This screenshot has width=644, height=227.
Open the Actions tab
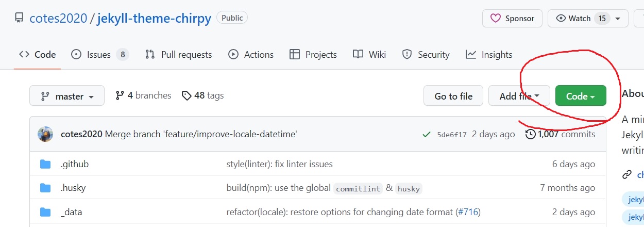251,55
